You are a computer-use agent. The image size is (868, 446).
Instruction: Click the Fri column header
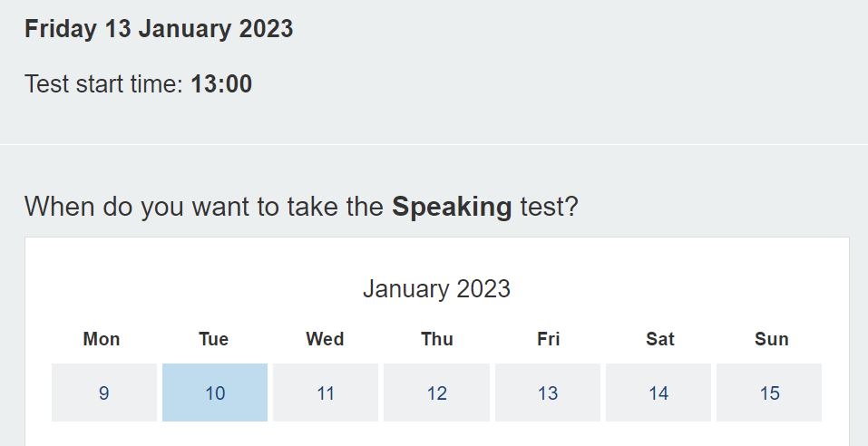(548, 339)
